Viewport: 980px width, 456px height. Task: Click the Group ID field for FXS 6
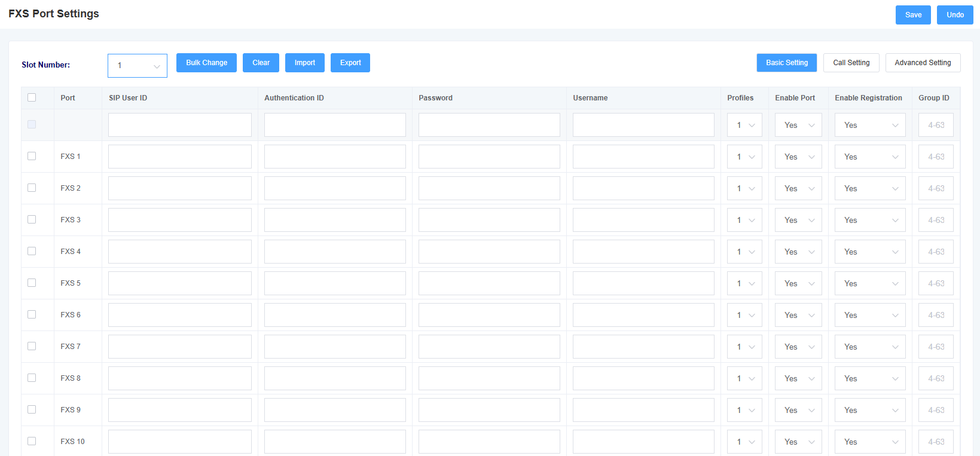click(x=936, y=315)
